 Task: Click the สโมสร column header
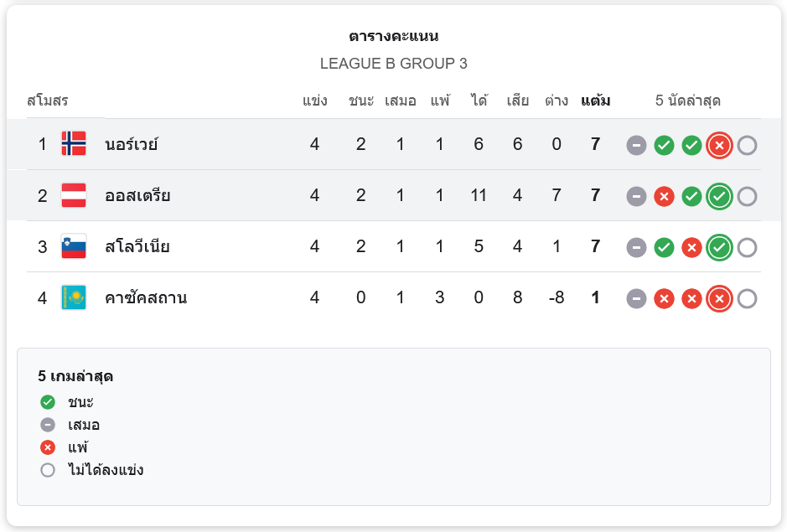click(47, 101)
